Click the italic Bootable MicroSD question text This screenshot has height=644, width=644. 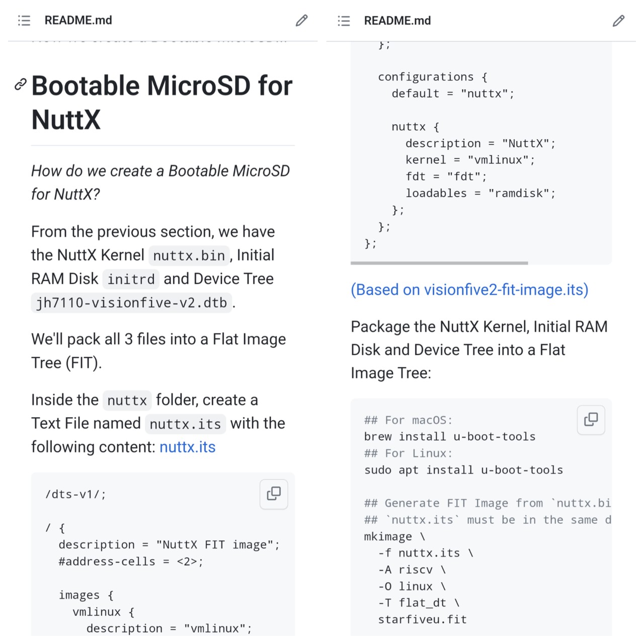[x=160, y=182]
